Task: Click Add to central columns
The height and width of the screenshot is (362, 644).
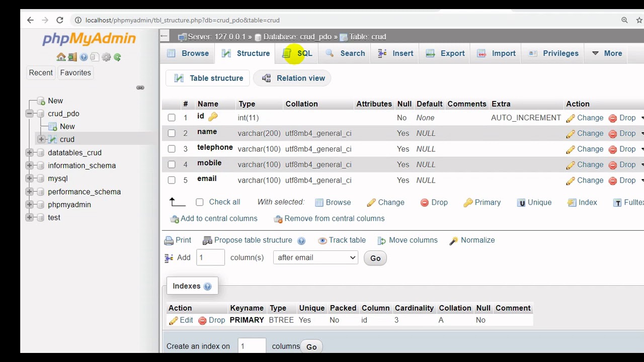Action: 214,219
